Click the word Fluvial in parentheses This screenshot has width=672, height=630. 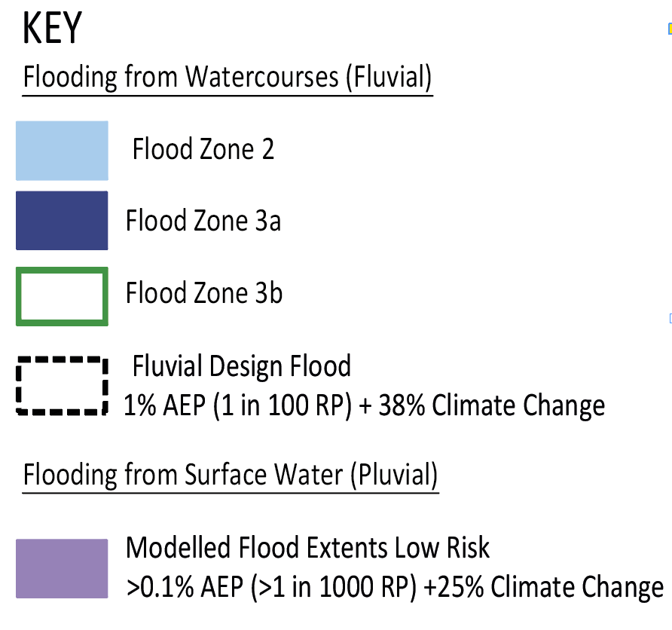pos(389,77)
